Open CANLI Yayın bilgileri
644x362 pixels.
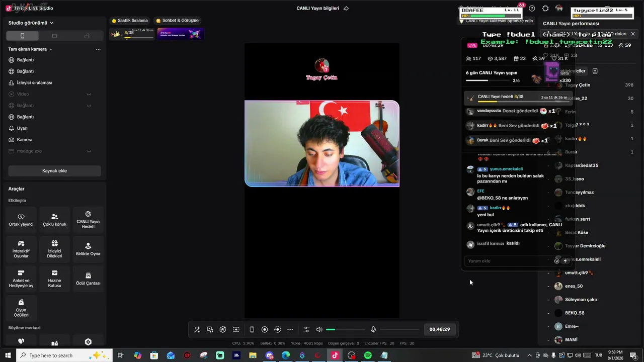pos(318,9)
